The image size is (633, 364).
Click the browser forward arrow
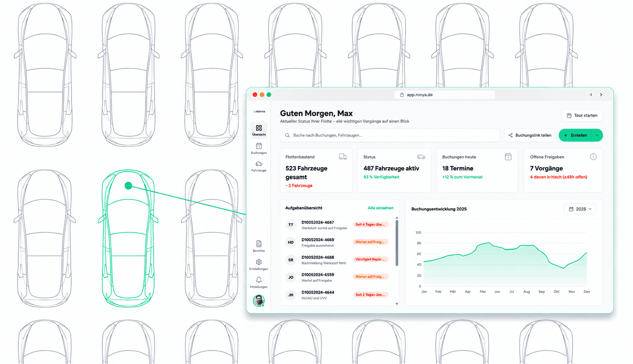[601, 95]
